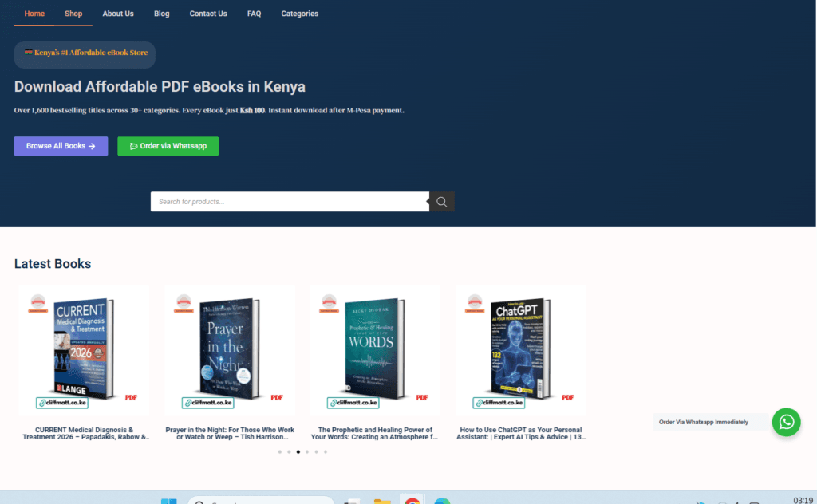Open the Prayer in the Night title link
Screen dimensions: 817x504
click(230, 433)
